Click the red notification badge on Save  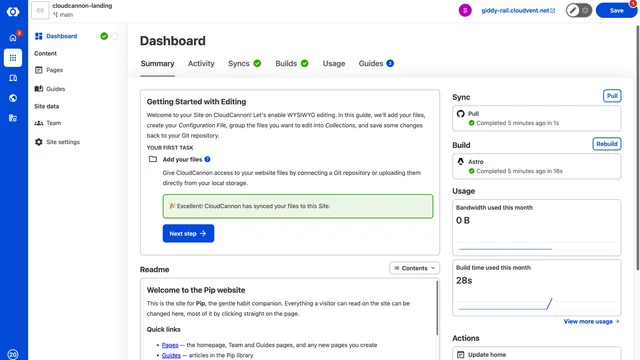pyautogui.click(x=633, y=3)
